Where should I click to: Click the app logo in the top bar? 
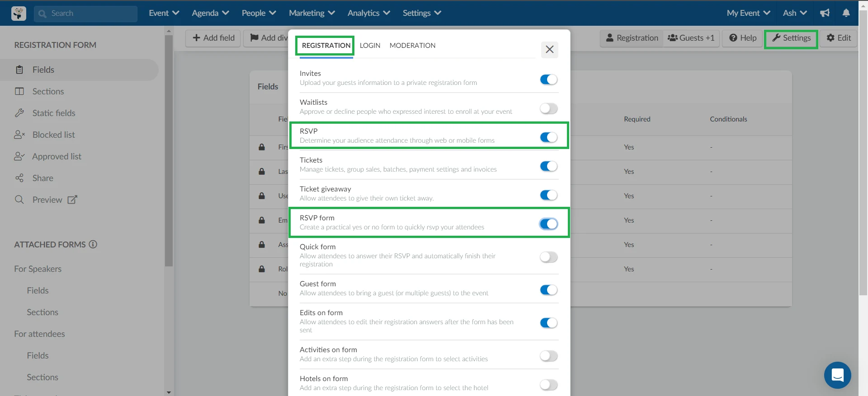19,13
